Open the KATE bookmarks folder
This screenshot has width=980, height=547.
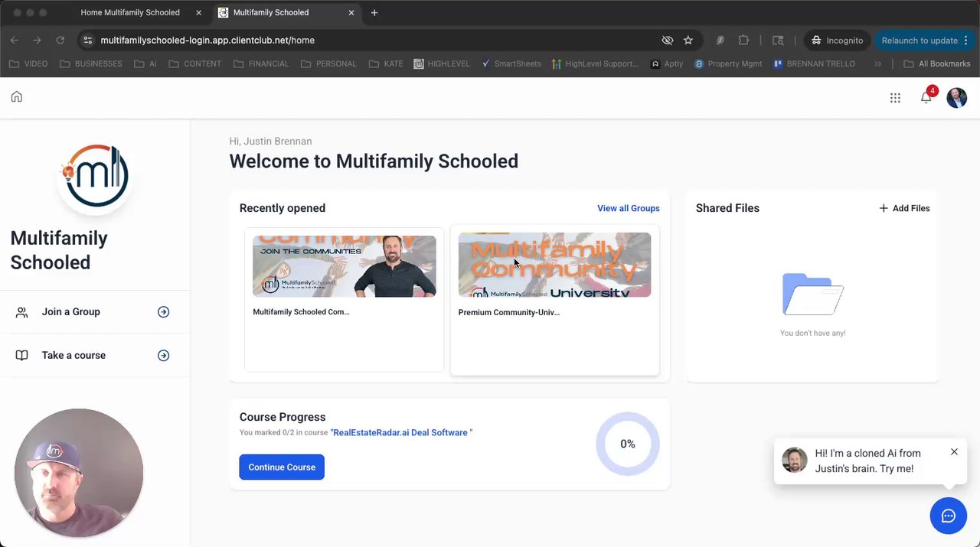(386, 63)
